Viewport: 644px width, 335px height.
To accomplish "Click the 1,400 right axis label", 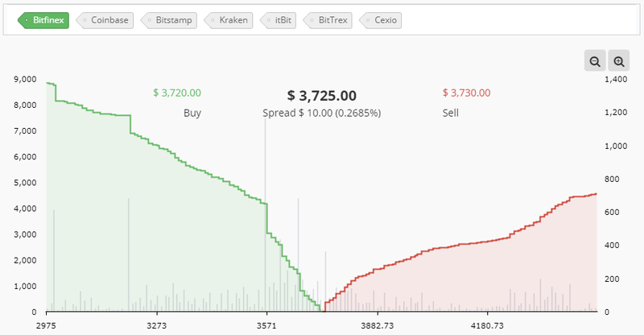I will (x=615, y=79).
